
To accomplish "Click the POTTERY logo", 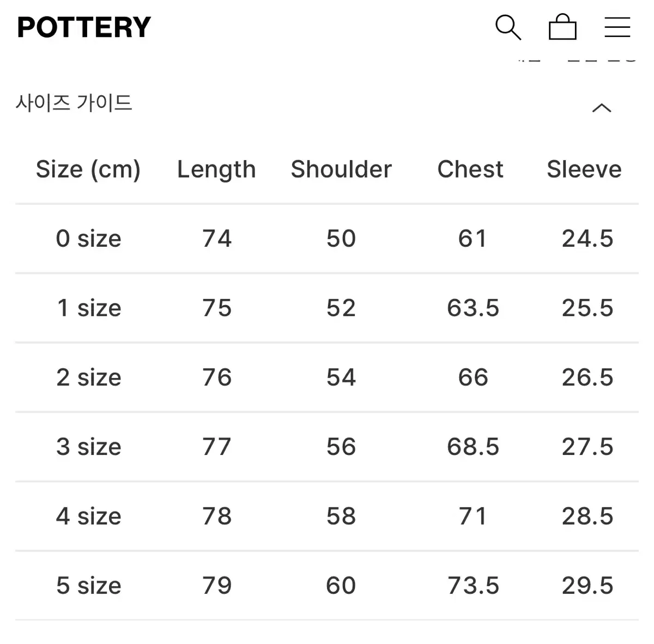I will (84, 27).
